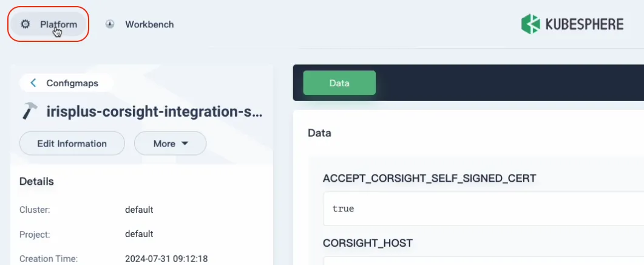Viewport: 644px width, 265px height.
Task: Click the Workbench dashboard icon
Action: pyautogui.click(x=110, y=24)
